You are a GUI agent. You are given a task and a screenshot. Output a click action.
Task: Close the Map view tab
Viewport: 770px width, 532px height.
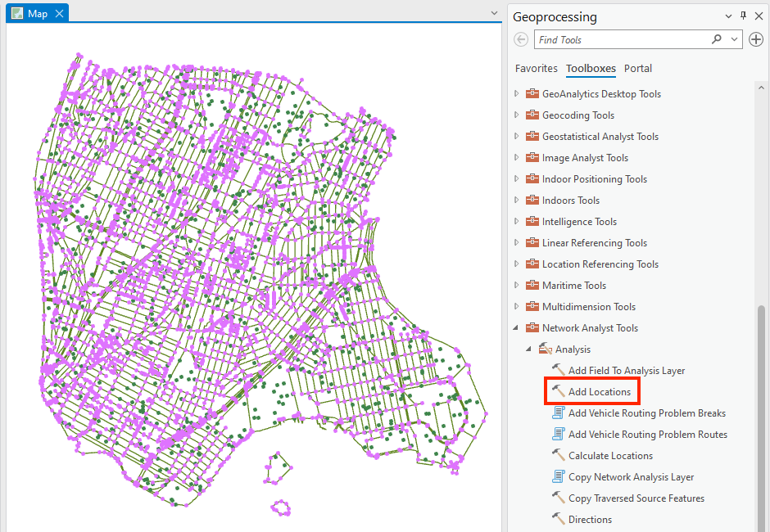coord(60,13)
